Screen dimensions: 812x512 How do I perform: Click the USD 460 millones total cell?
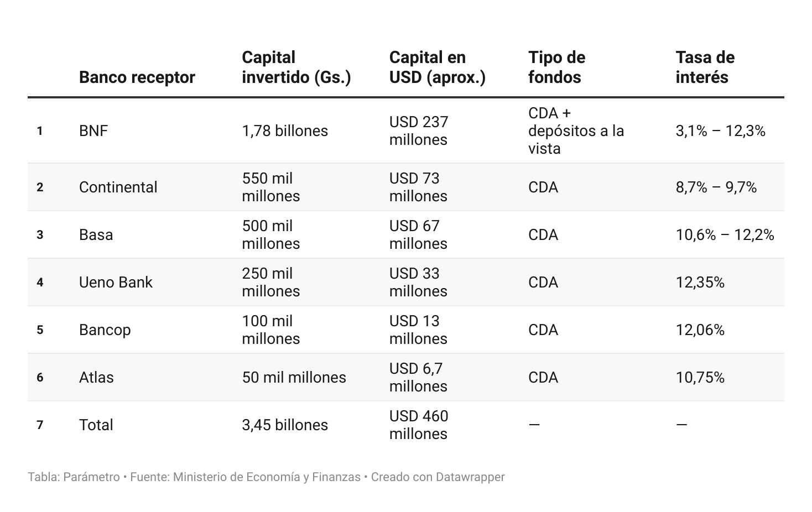click(418, 425)
